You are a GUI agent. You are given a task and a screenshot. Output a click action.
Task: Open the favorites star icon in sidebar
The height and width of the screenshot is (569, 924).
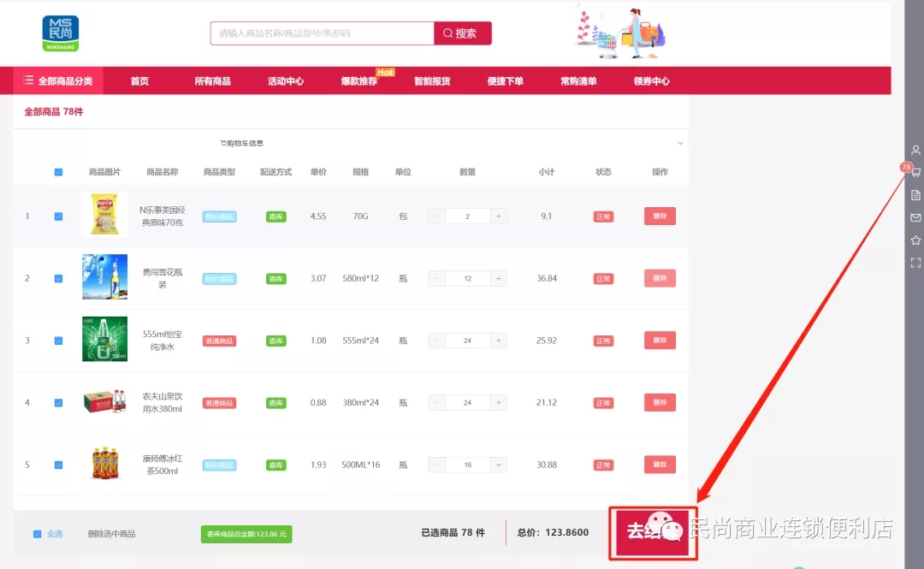[x=915, y=240]
